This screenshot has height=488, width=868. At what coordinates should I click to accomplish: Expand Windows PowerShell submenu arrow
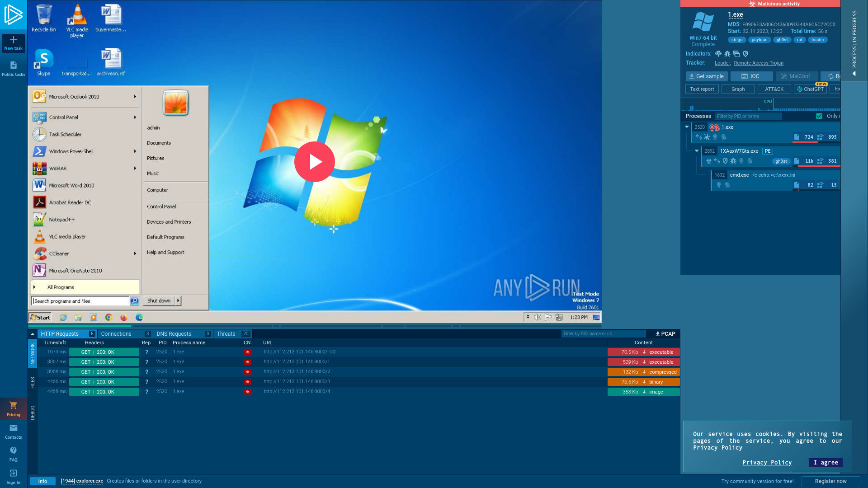click(x=135, y=151)
